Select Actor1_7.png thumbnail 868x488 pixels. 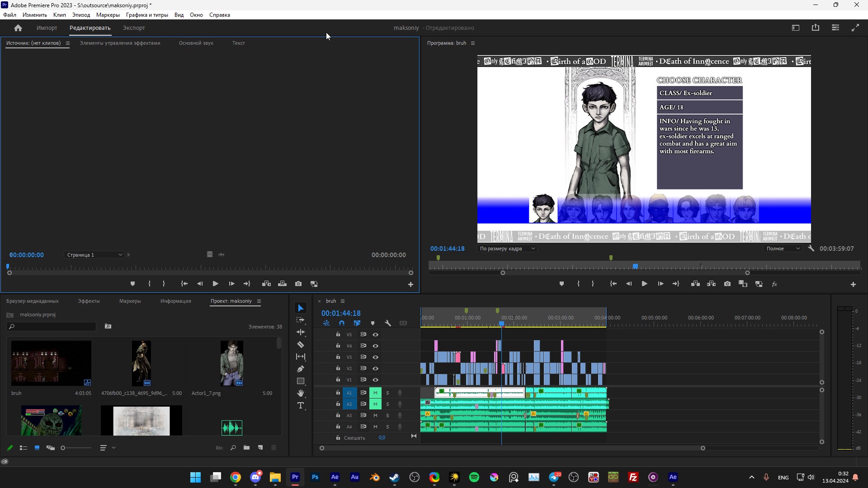coord(232,363)
